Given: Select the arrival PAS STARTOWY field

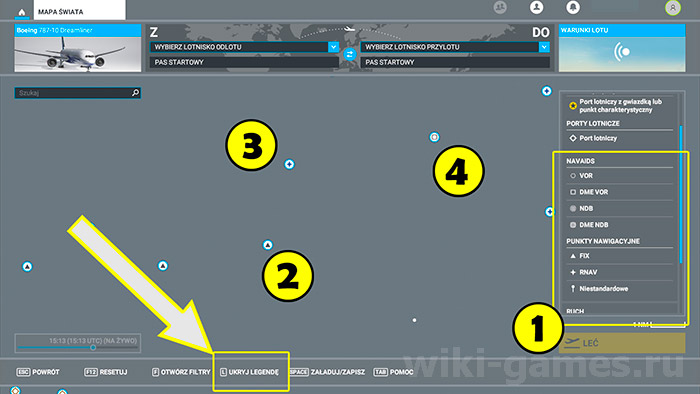Looking at the screenshot, I should pyautogui.click(x=455, y=62).
